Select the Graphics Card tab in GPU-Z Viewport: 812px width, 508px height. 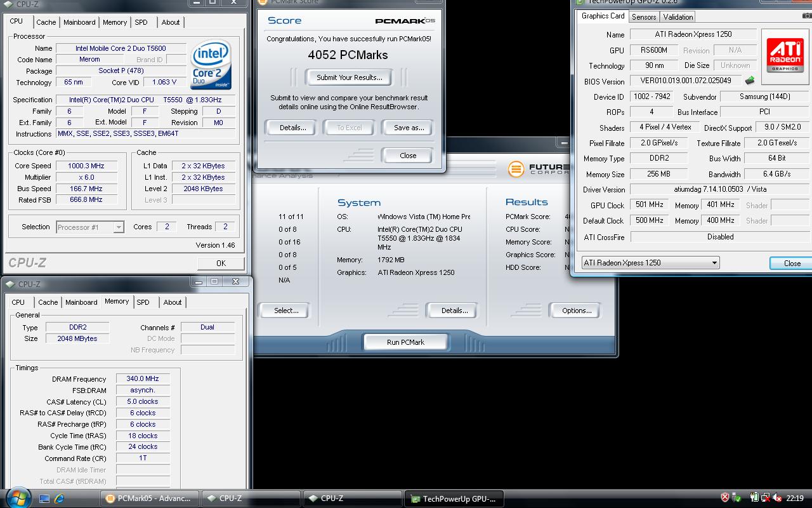603,16
